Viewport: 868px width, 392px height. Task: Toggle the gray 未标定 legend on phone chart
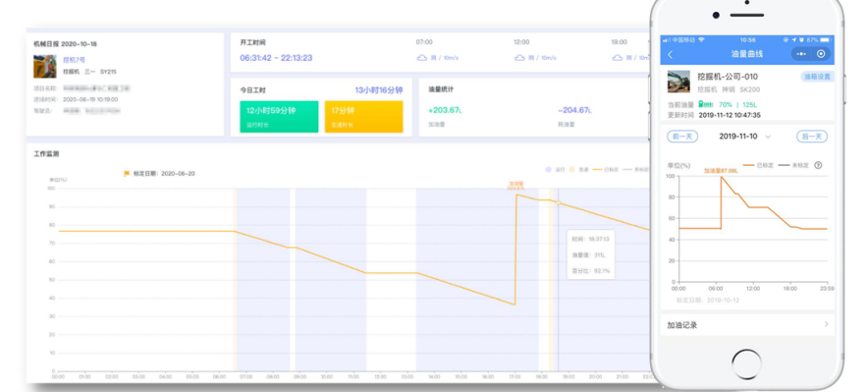793,165
